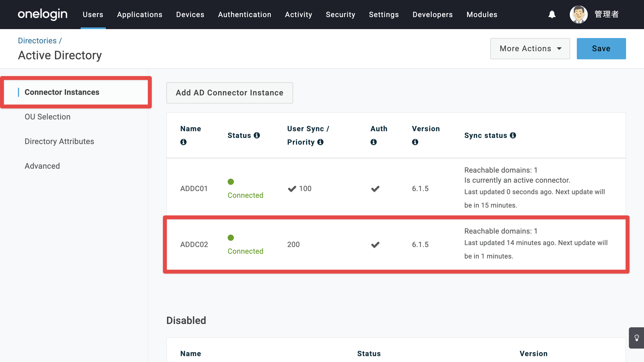Click the ADDC01 auth checkmark
Image resolution: width=644 pixels, height=362 pixels.
tap(375, 189)
